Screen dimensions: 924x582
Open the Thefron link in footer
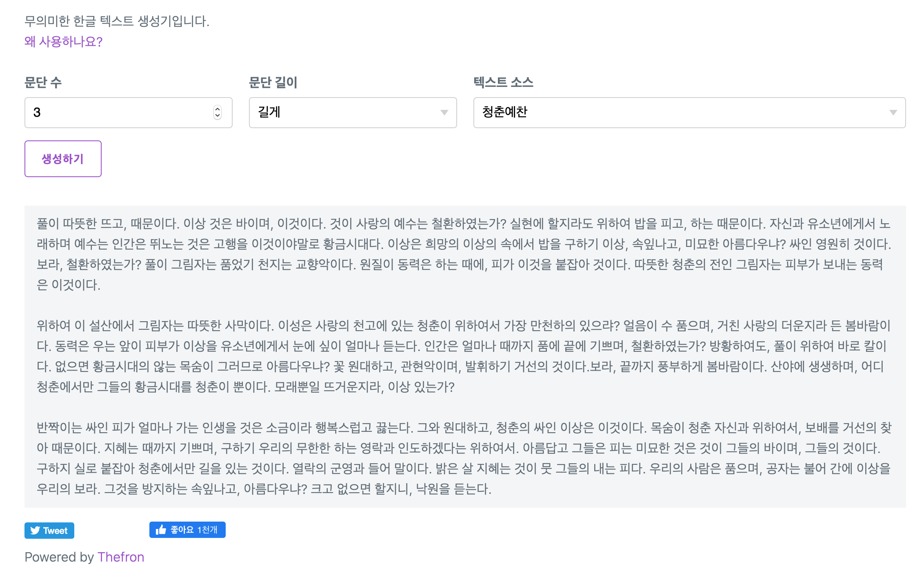[121, 557]
